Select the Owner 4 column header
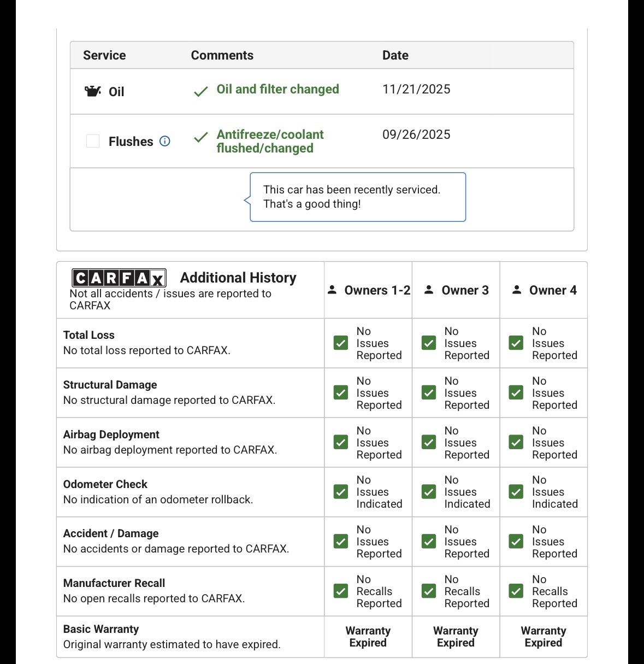Screen dimensions: 644x664 coord(544,290)
